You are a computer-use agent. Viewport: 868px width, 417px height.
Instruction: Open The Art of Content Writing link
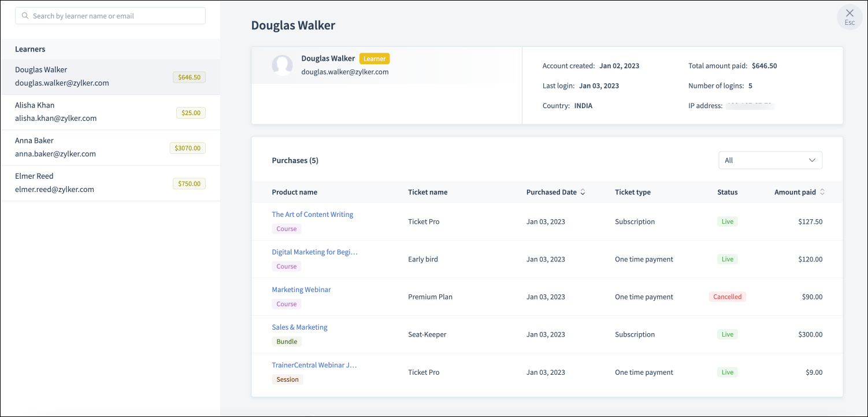click(x=312, y=215)
